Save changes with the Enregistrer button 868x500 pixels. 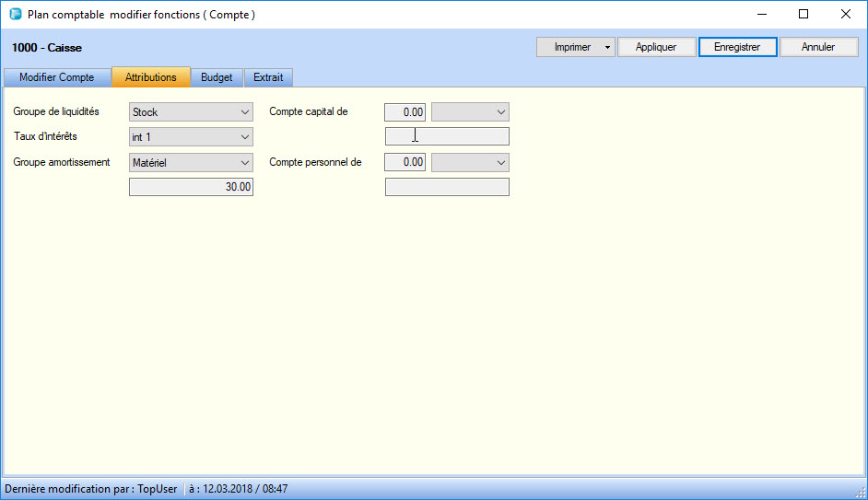737,47
